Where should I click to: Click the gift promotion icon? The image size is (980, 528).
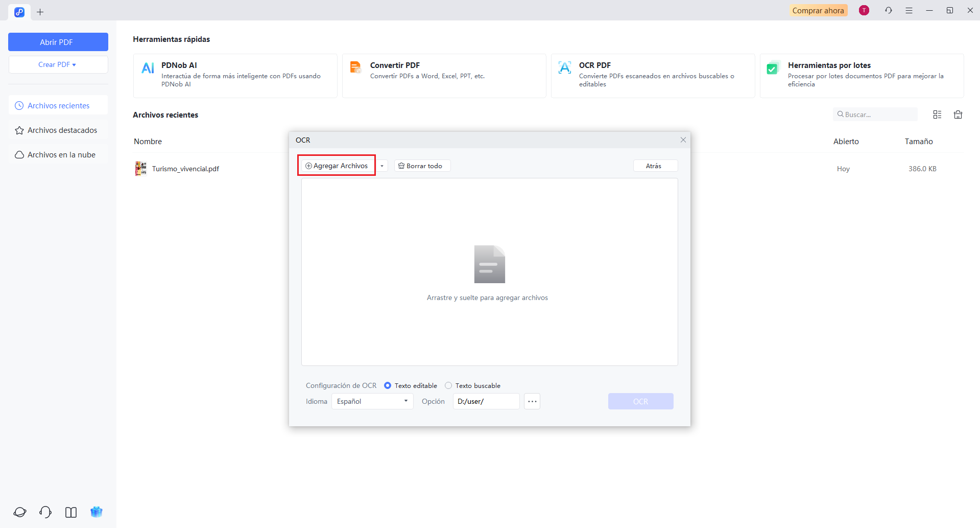click(x=96, y=512)
